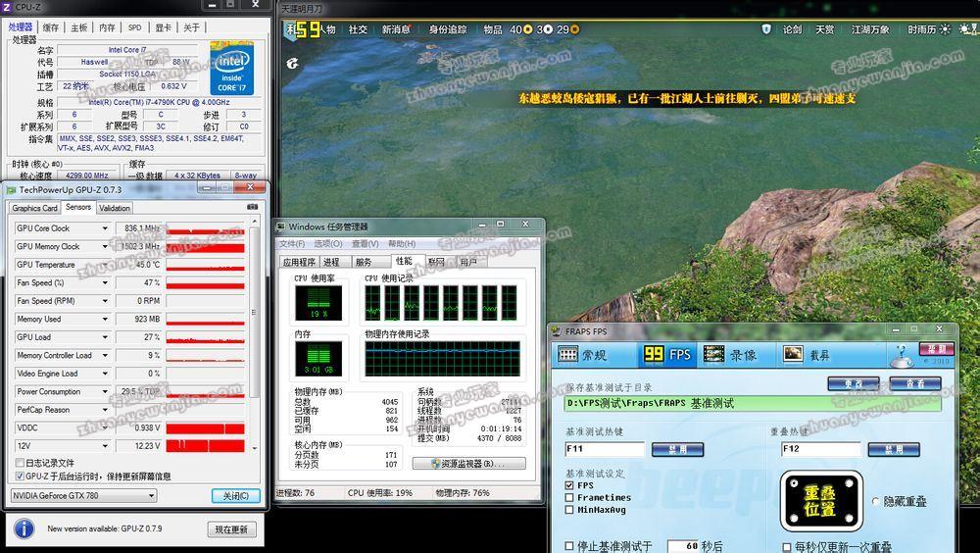Enable GPU-Z 日志记录文件 log to file checkbox
Viewport: 980px width, 553px height.
click(x=20, y=463)
